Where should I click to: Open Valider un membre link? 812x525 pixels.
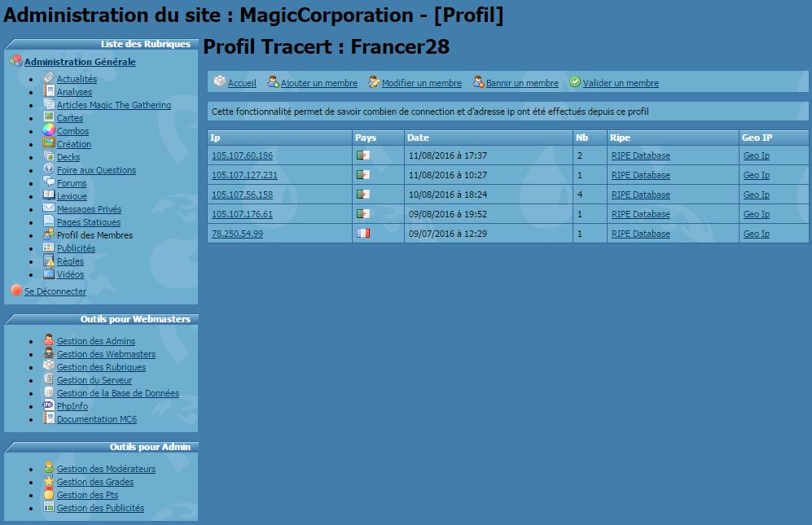tap(621, 83)
